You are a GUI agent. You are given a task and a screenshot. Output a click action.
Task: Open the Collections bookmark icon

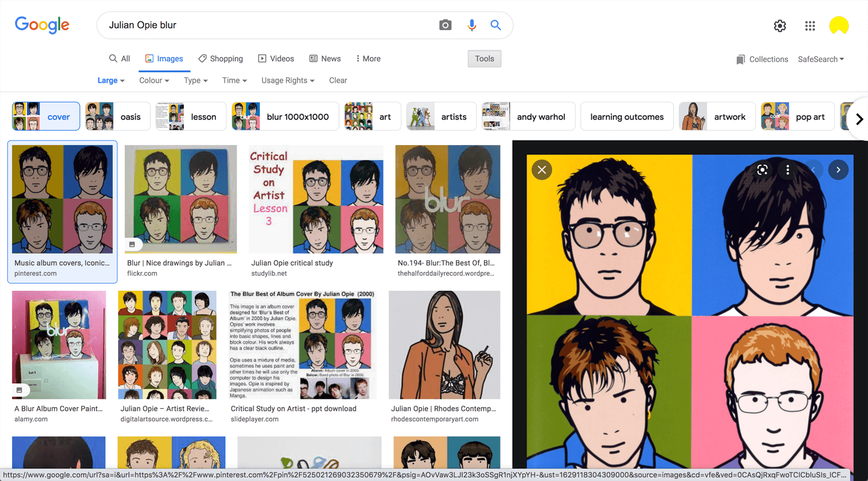coord(741,60)
